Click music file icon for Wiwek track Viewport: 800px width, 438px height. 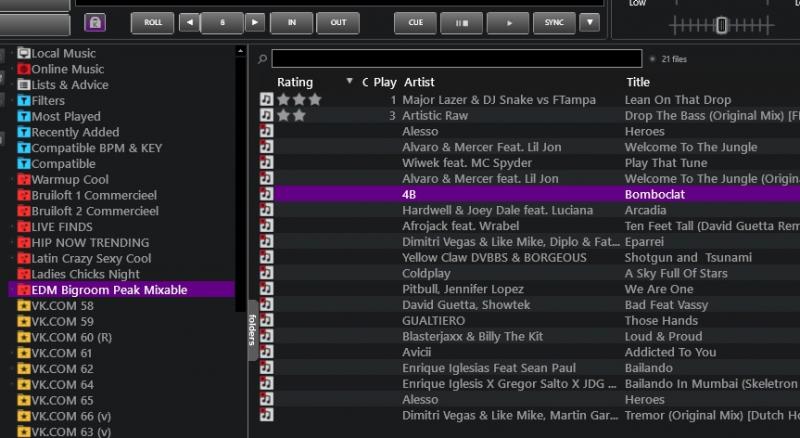[x=266, y=162]
